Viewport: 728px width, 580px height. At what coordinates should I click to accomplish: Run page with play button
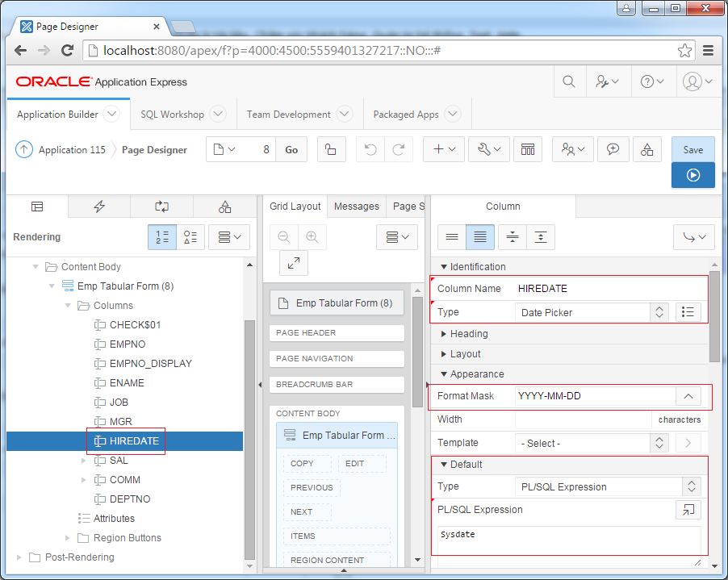[x=692, y=175]
